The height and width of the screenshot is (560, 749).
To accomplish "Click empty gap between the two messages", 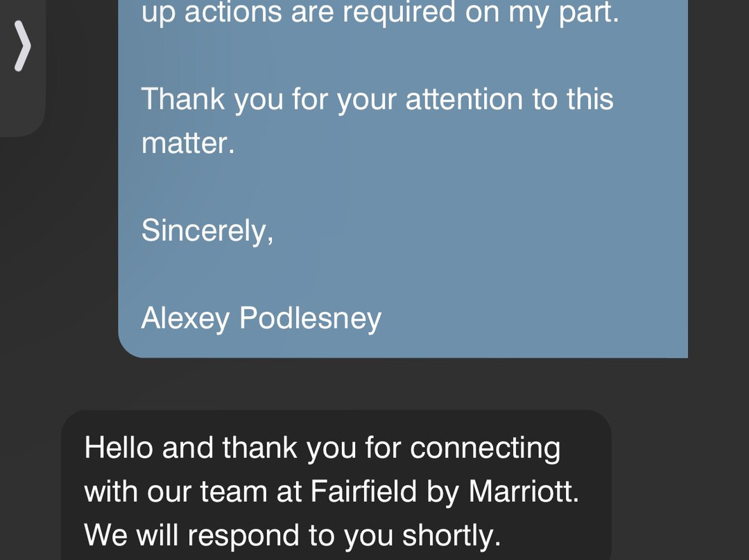I will pyautogui.click(x=374, y=383).
